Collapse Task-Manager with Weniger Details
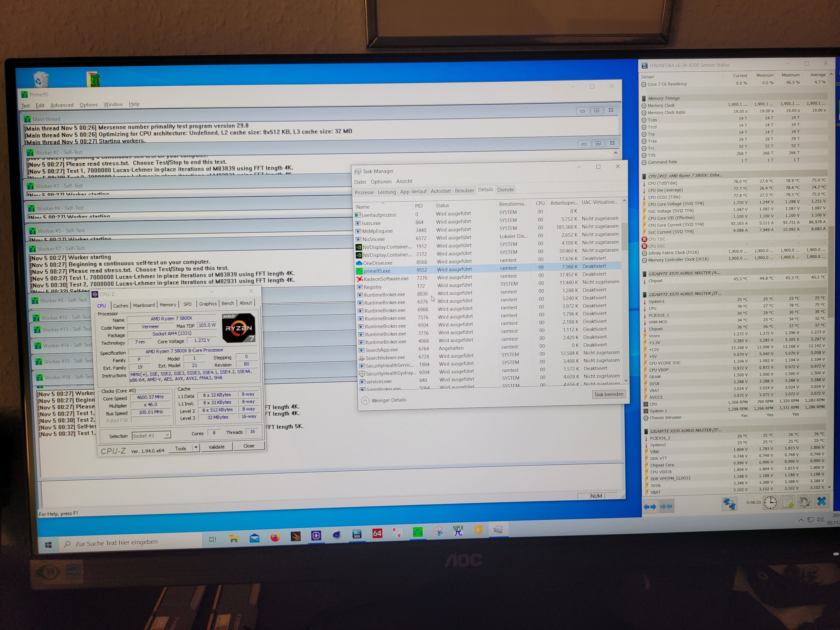 pos(384,400)
